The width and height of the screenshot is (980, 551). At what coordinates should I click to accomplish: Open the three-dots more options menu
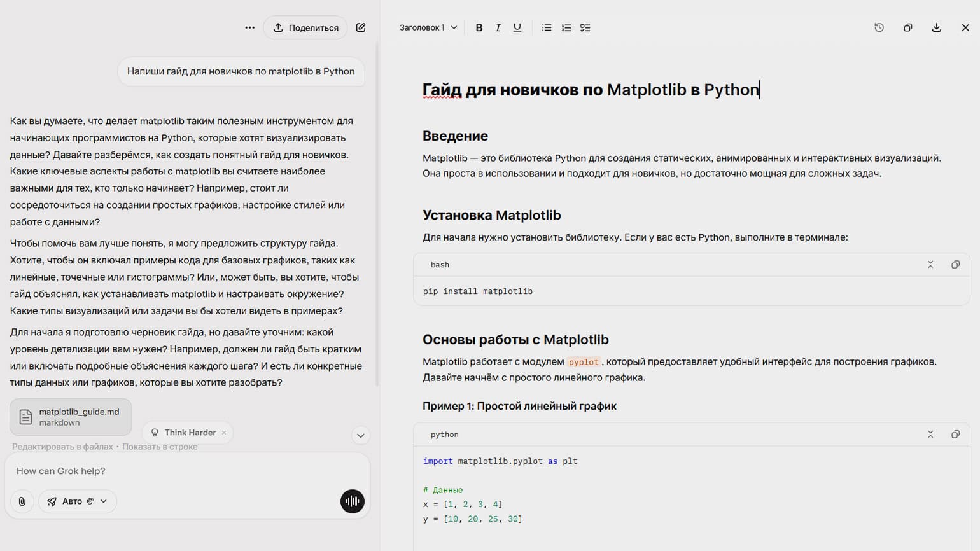point(249,28)
